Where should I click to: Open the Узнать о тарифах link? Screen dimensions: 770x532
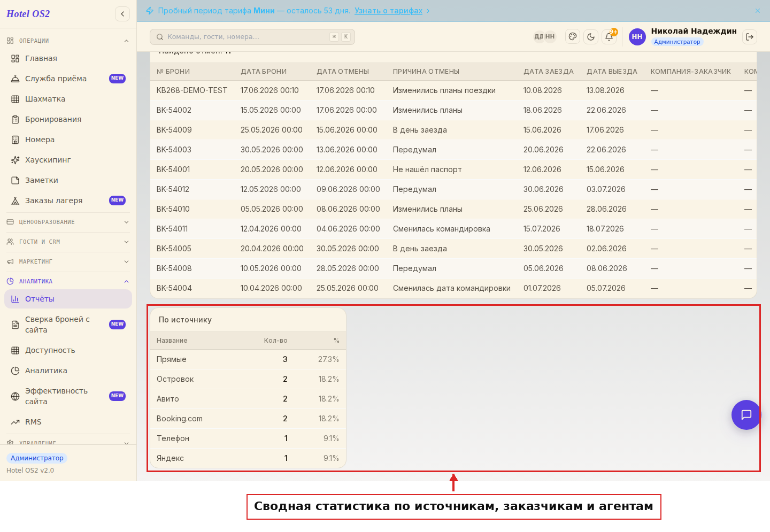click(388, 11)
